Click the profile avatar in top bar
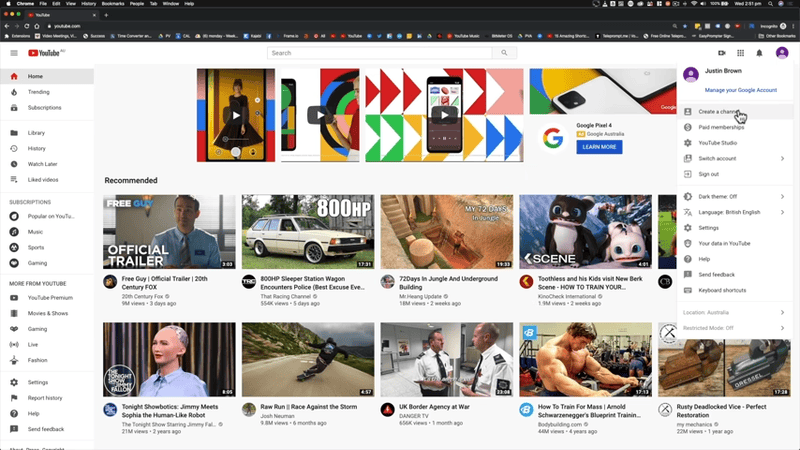 [781, 53]
